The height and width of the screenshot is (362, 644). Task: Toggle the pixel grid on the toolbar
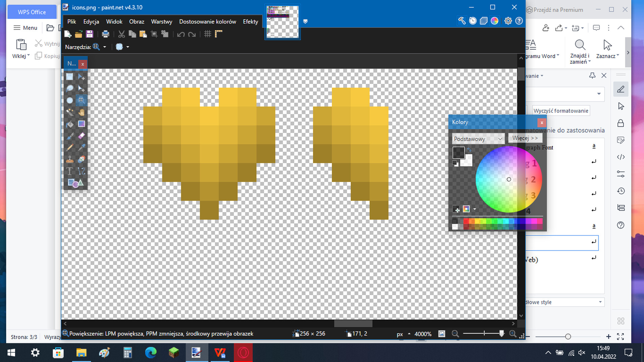[207, 34]
